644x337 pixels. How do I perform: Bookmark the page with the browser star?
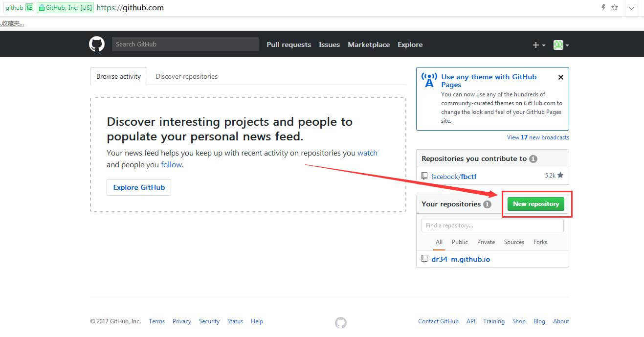click(x=615, y=8)
